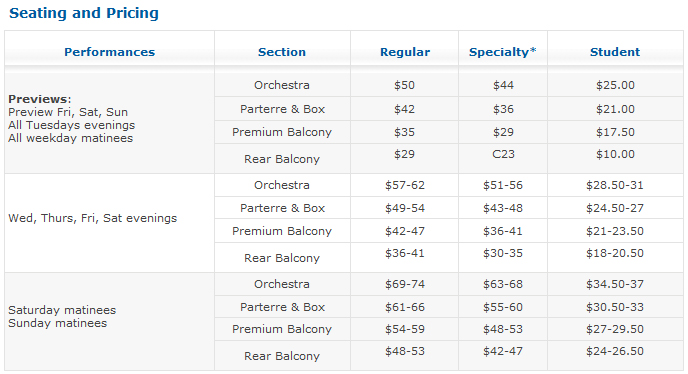The height and width of the screenshot is (374, 688).
Task: Click the $25.00 student price
Action: tap(615, 85)
